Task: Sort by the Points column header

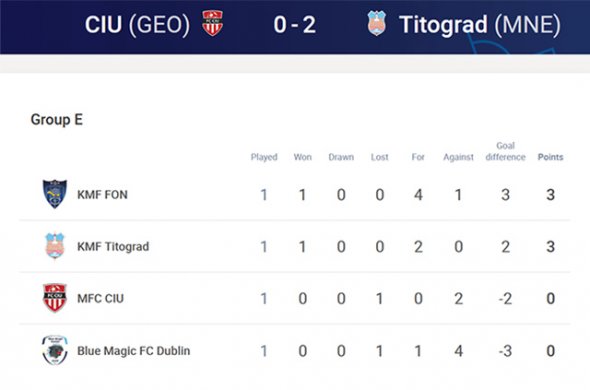Action: point(550,157)
